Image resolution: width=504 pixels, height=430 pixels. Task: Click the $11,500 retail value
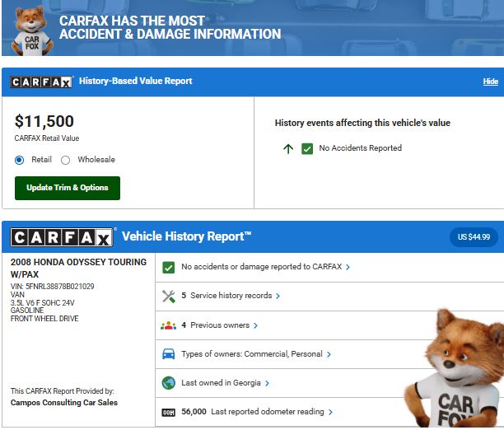[44, 122]
